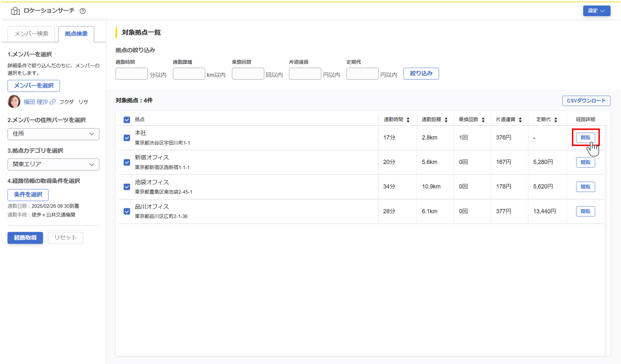Open the help question mark icon
Image resolution: width=621 pixels, height=364 pixels.
tap(83, 11)
